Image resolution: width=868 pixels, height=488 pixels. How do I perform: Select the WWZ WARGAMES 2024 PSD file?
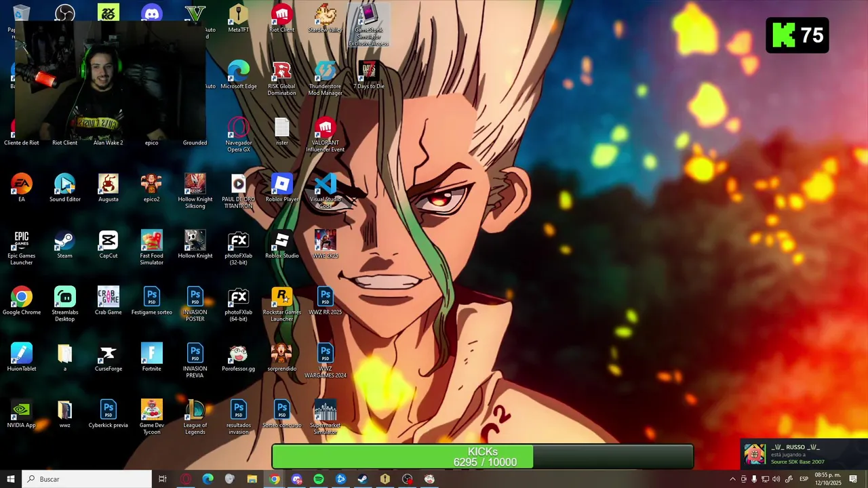click(325, 361)
